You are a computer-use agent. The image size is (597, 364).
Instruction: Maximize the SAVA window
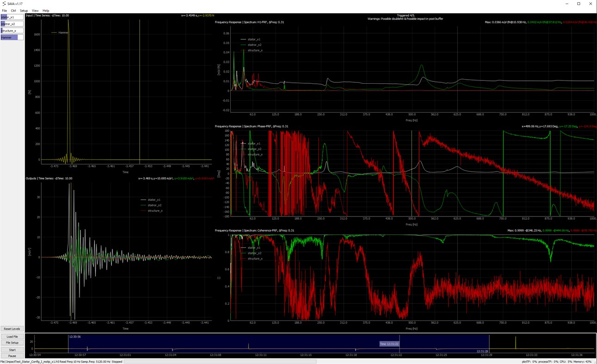click(x=579, y=4)
